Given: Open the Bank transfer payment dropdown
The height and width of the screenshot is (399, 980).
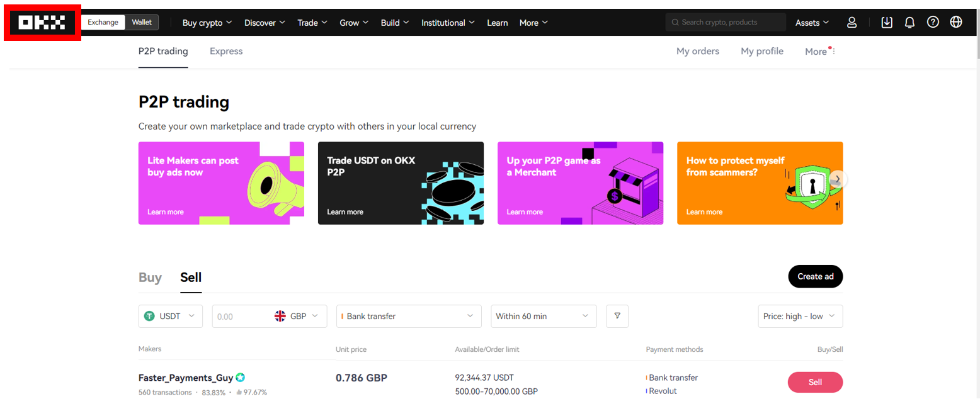Looking at the screenshot, I should coord(409,316).
